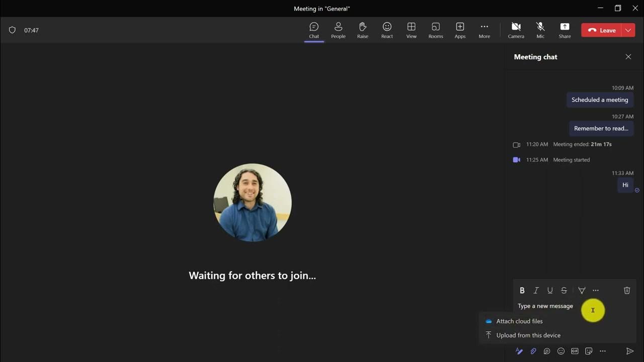
Task: Show the People participants list
Action: pyautogui.click(x=338, y=30)
